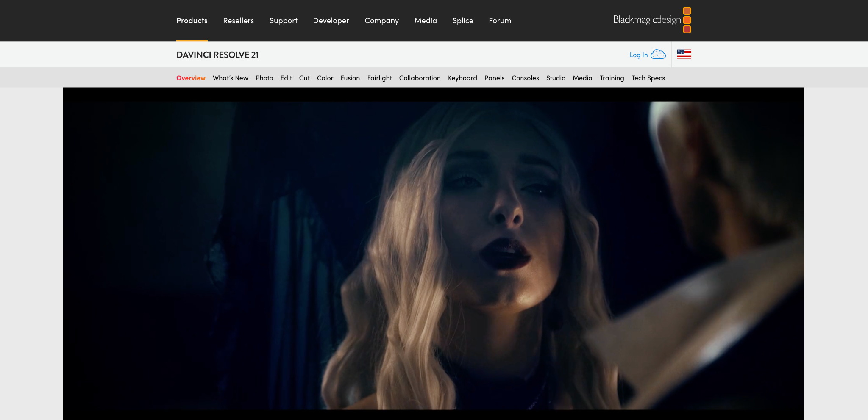Go to the Training tab

tap(612, 78)
